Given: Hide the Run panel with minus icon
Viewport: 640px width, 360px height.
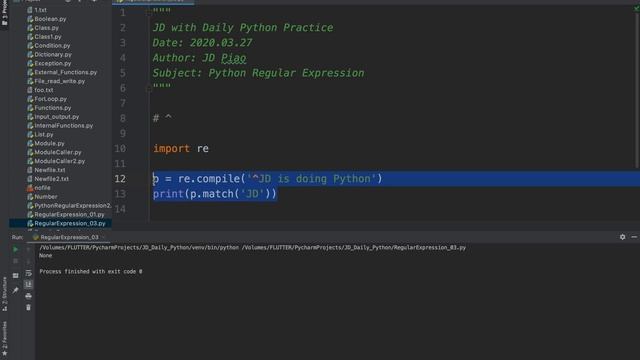Looking at the screenshot, I should click(634, 237).
